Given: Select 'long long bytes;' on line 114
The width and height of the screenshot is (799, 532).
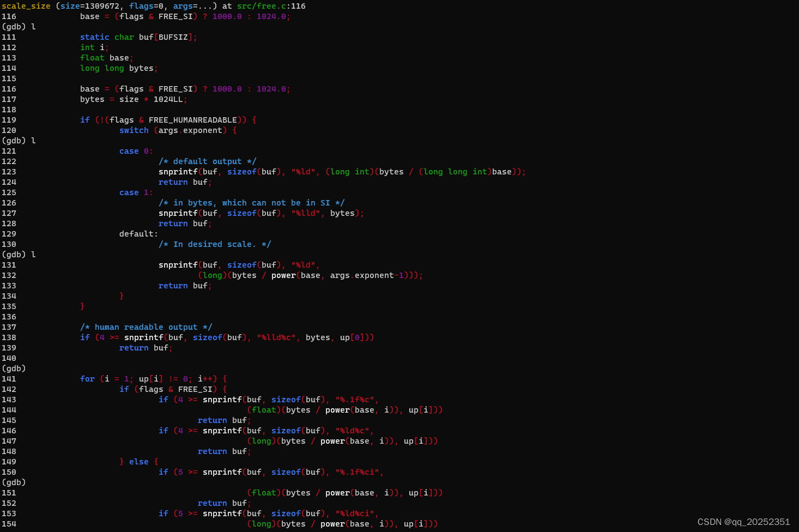Looking at the screenshot, I should point(119,68).
